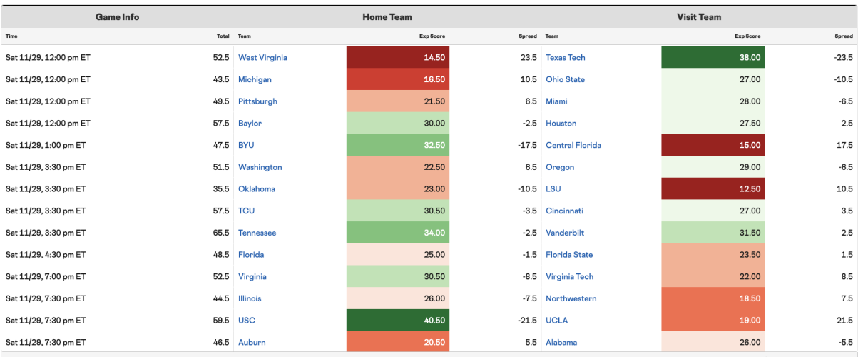Select UCLA's 19.00 expected score cell
868x357 pixels.
[713, 321]
